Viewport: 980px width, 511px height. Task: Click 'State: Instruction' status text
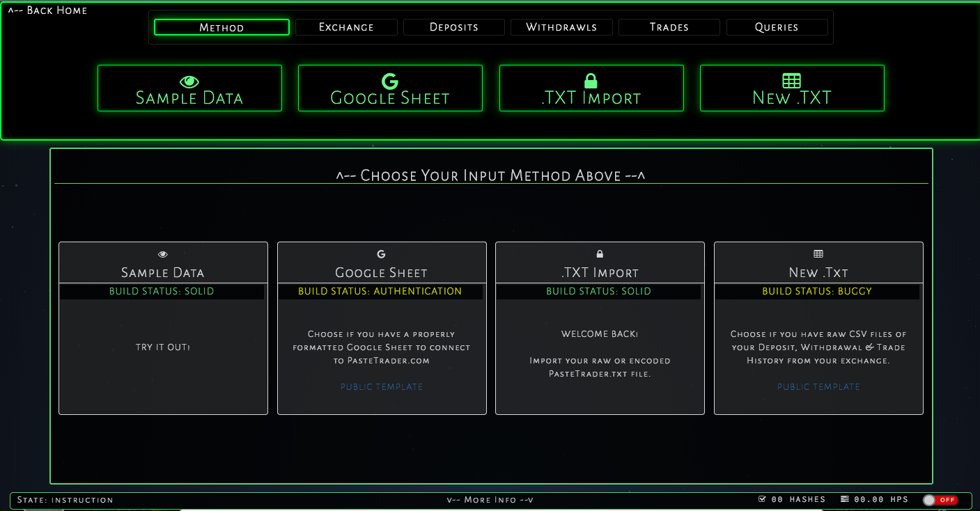click(x=65, y=500)
